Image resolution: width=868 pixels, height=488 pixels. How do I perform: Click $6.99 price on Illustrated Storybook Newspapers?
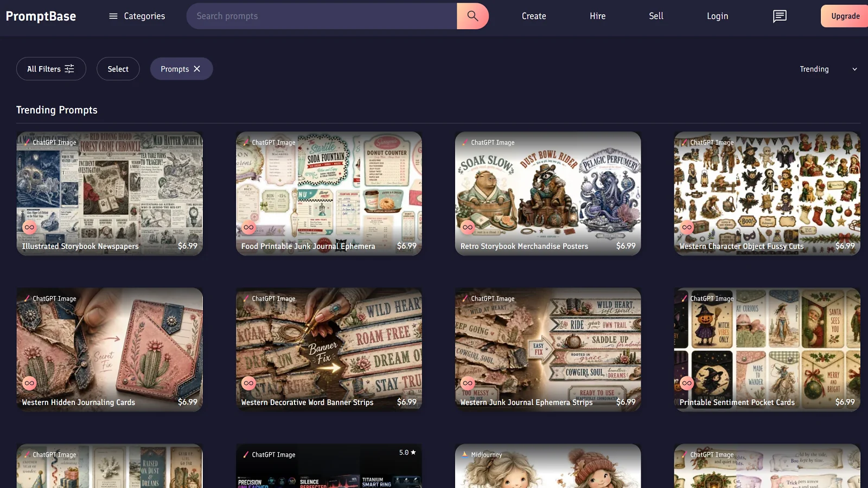(188, 246)
